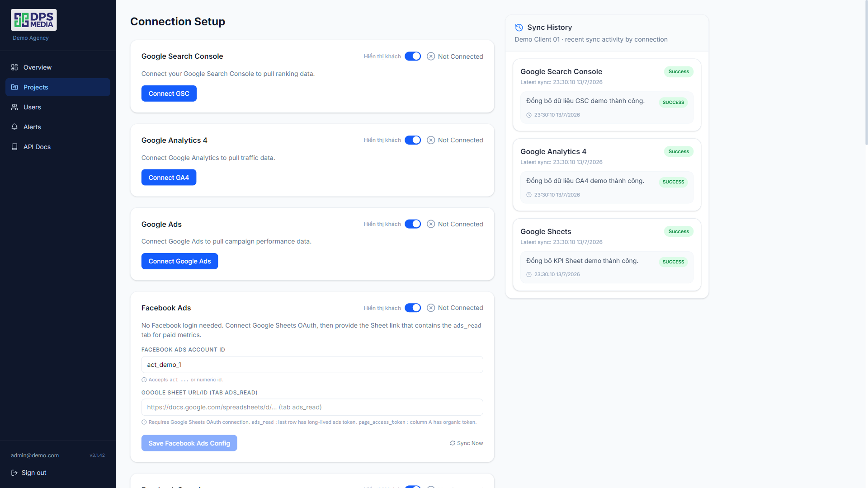Viewport: 868px width, 488px height.
Task: Click the Connect GSC button
Action: point(169,94)
